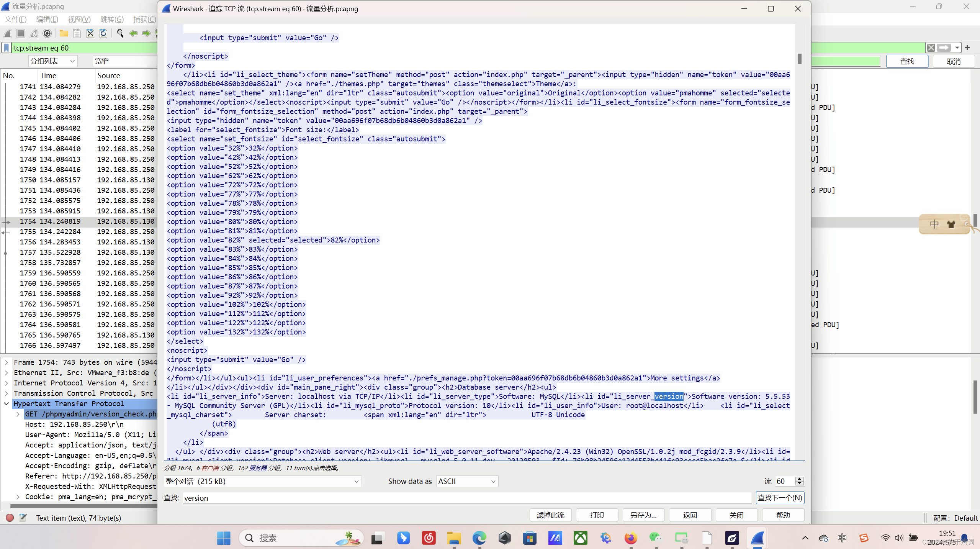Clear the display filter with X icon
980x549 pixels.
931,48
